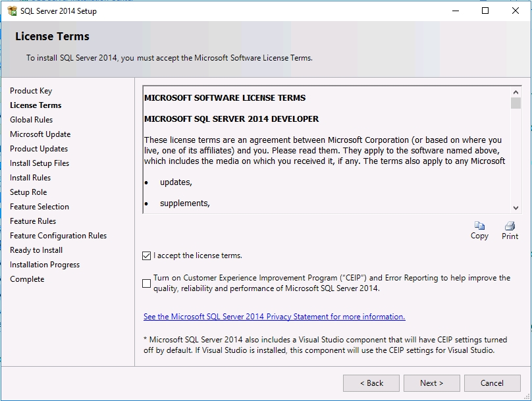Click the license text scroll down arrow
Image resolution: width=532 pixels, height=401 pixels.
click(x=516, y=208)
